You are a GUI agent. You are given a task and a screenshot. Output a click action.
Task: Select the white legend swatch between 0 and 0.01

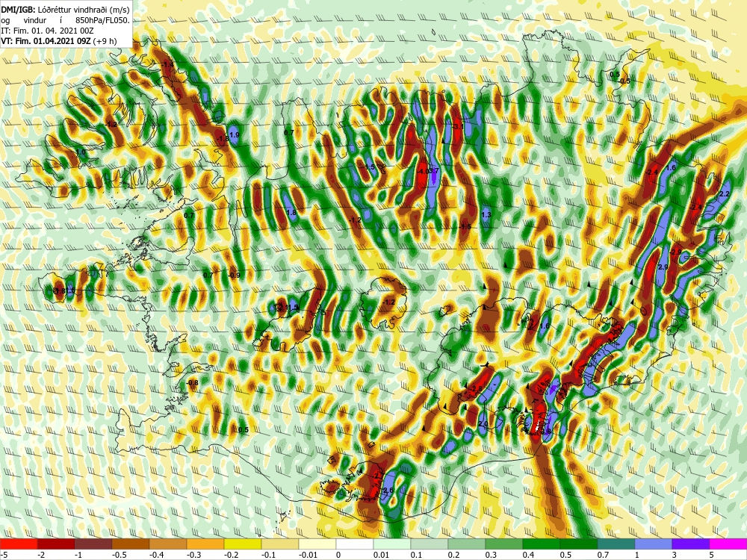355,544
